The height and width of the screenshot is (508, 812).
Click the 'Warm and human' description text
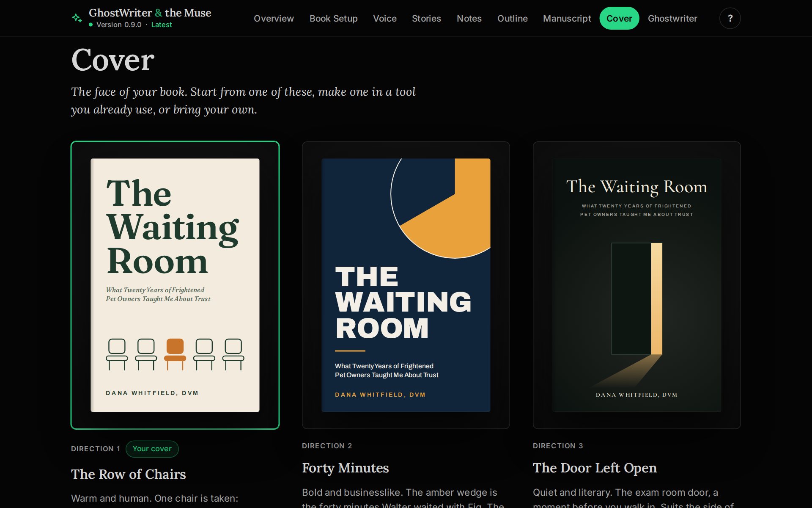(x=155, y=498)
